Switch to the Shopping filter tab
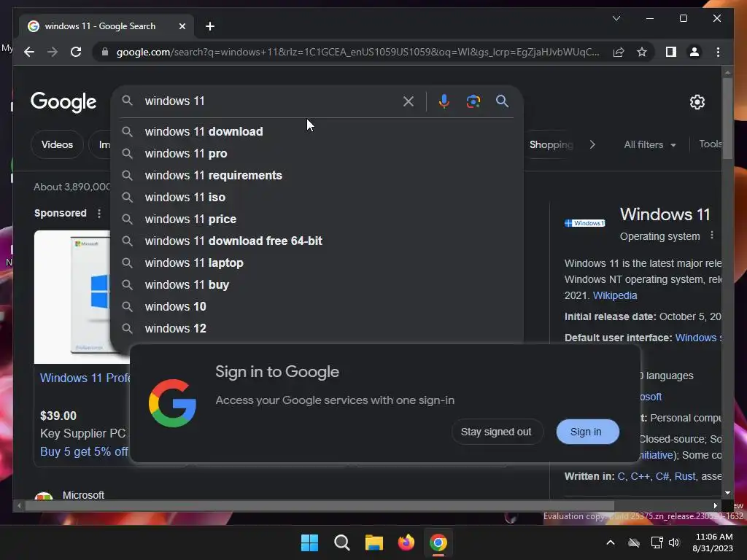 [x=551, y=144]
